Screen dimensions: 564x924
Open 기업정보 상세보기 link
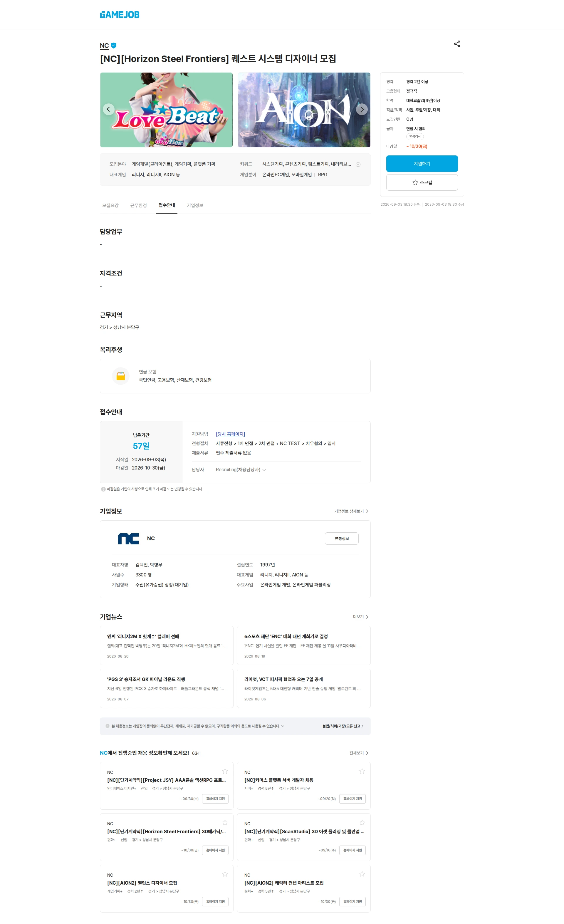[351, 511]
